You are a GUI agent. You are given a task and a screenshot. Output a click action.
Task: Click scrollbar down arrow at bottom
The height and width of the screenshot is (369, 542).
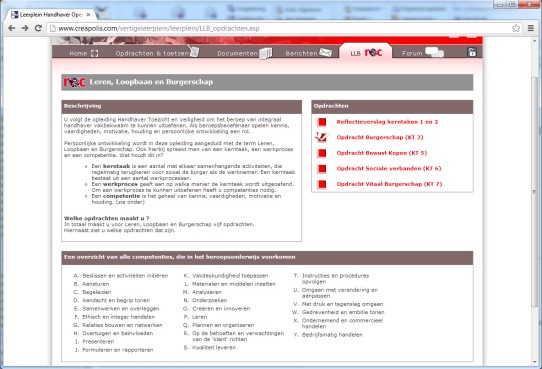tap(535, 362)
